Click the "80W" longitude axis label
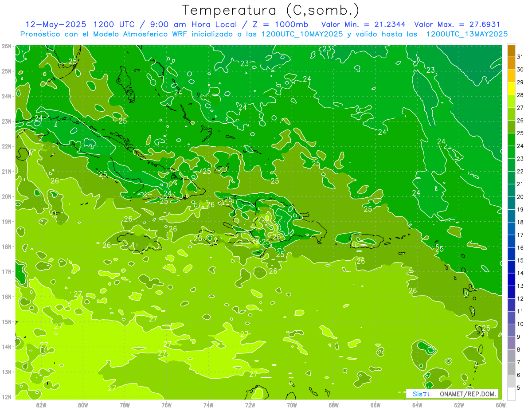The height and width of the screenshot is (411, 532). (x=83, y=405)
